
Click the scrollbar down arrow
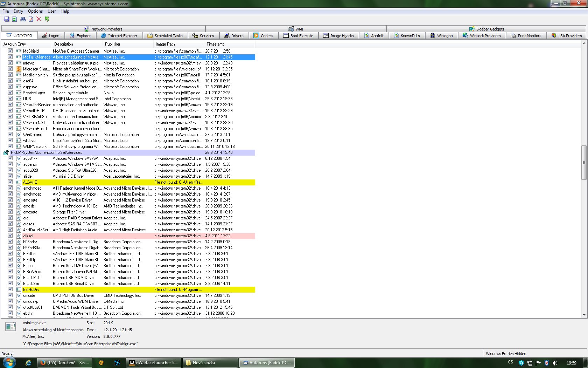584,315
